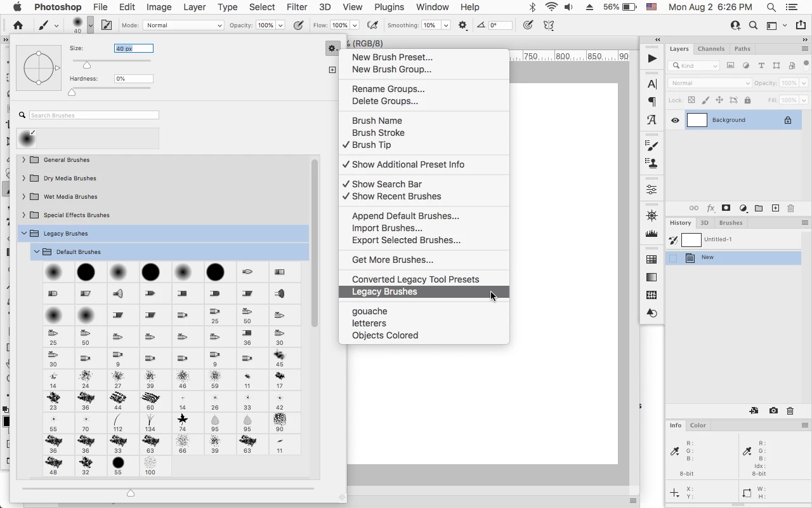Screen dimensions: 812x508
Task: Open symmetry paint butterfly options
Action: [x=549, y=25]
